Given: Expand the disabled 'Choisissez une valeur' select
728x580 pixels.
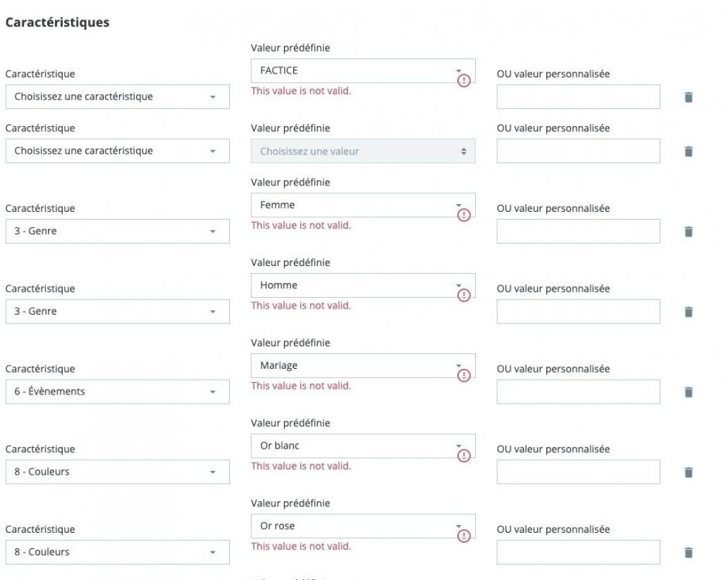Looking at the screenshot, I should tap(362, 152).
